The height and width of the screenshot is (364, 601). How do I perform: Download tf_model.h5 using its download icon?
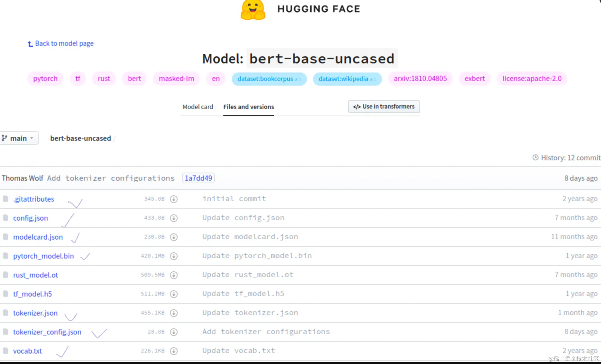pos(174,294)
